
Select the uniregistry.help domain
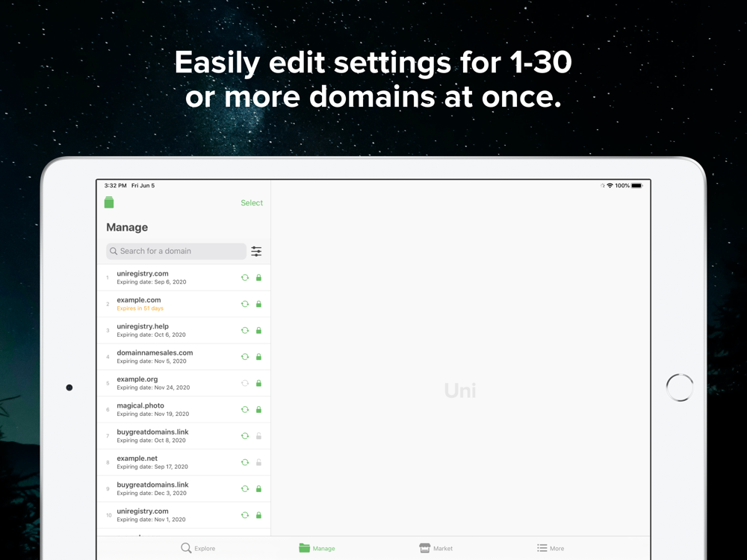[184, 331]
